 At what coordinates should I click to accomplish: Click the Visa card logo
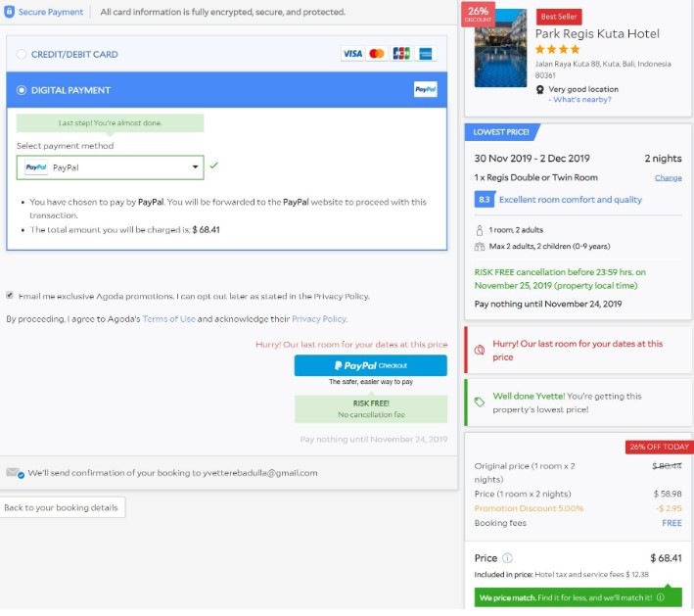(352, 54)
